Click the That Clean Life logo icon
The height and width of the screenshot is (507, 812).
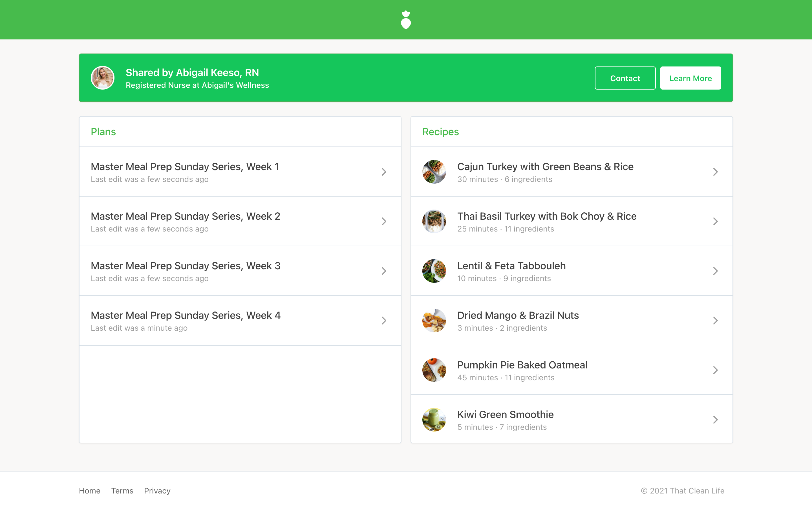pos(406,20)
